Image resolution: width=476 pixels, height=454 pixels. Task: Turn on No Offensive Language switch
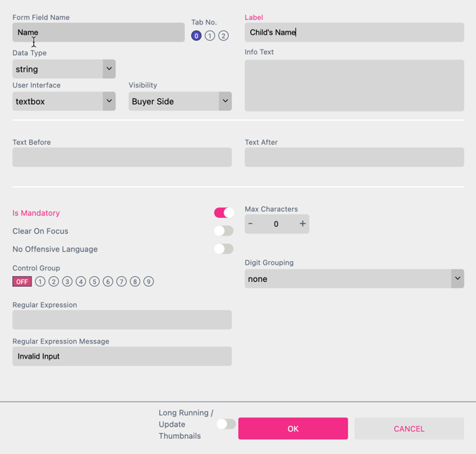click(224, 249)
